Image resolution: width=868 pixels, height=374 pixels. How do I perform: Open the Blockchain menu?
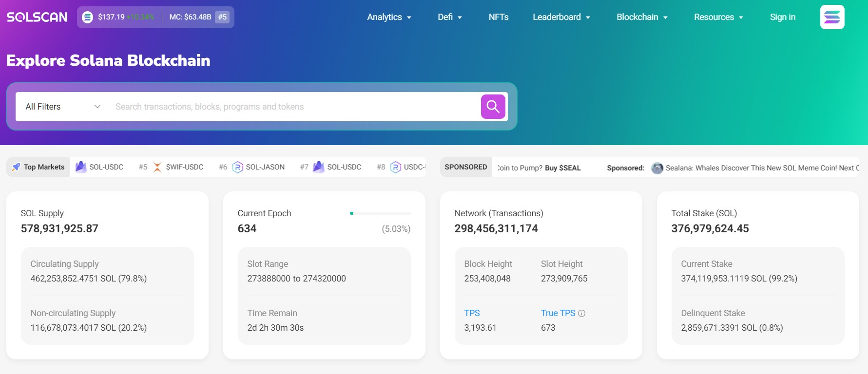(x=641, y=17)
